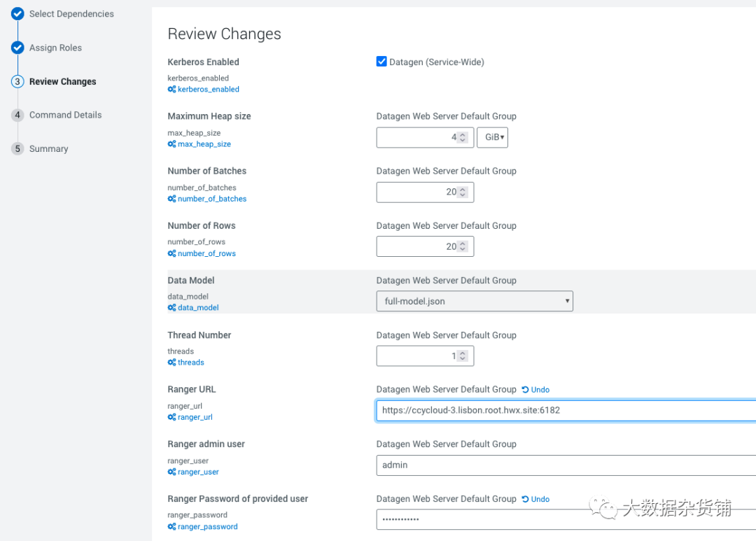756x541 pixels.
Task: Open the max_heap_size link
Action: pos(204,144)
